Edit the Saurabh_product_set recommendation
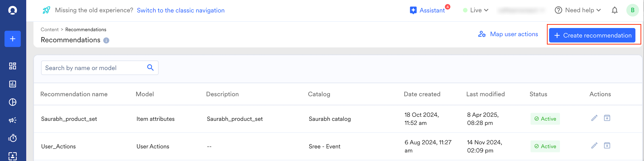The height and width of the screenshot is (161, 644). [594, 118]
